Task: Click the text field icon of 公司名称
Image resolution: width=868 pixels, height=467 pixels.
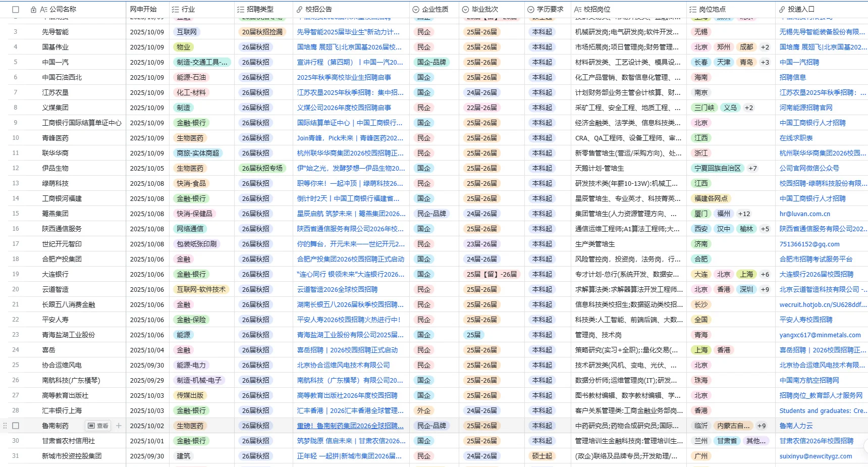Action: point(43,9)
